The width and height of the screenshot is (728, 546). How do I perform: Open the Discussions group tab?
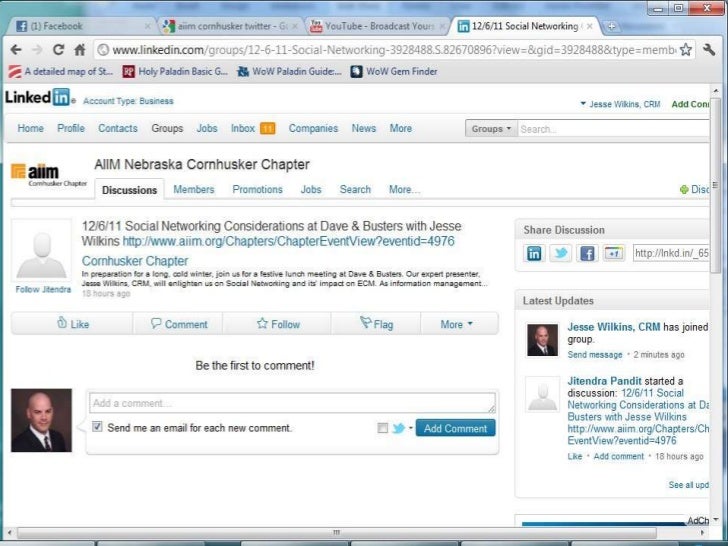(x=130, y=190)
